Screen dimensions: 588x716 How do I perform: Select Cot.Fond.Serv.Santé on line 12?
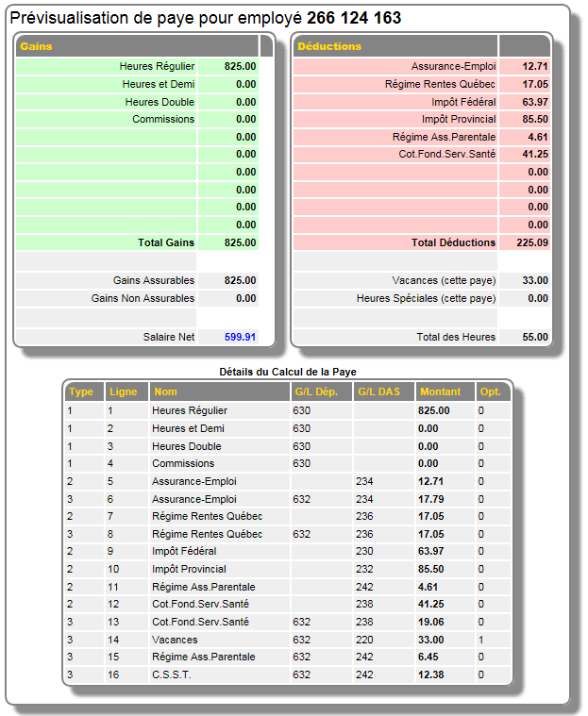[x=201, y=604]
